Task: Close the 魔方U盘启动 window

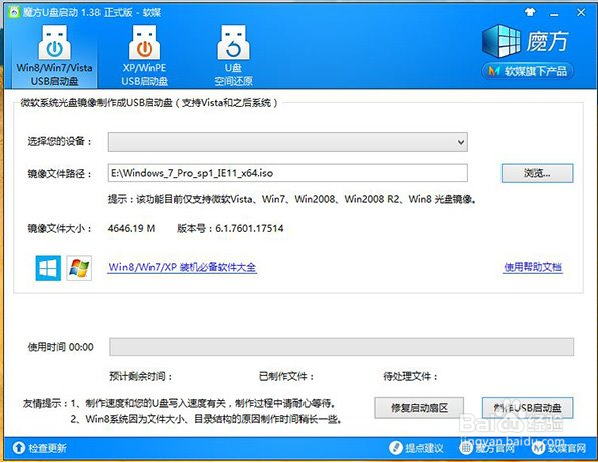Action: pos(580,13)
